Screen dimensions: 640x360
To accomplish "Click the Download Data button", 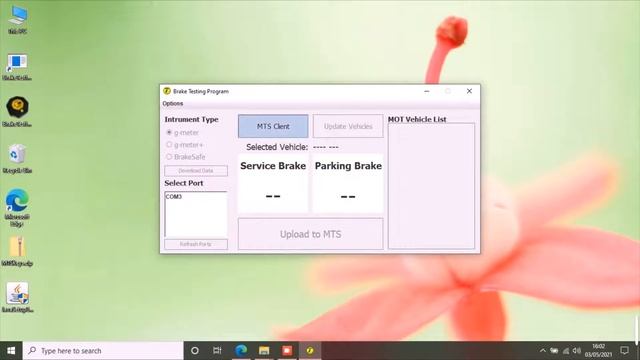I will [196, 171].
